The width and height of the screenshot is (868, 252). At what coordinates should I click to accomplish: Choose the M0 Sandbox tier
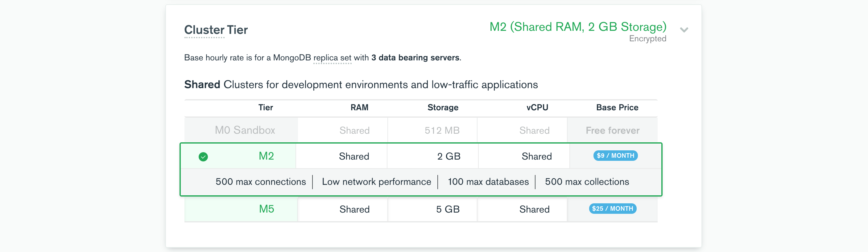pos(245,130)
